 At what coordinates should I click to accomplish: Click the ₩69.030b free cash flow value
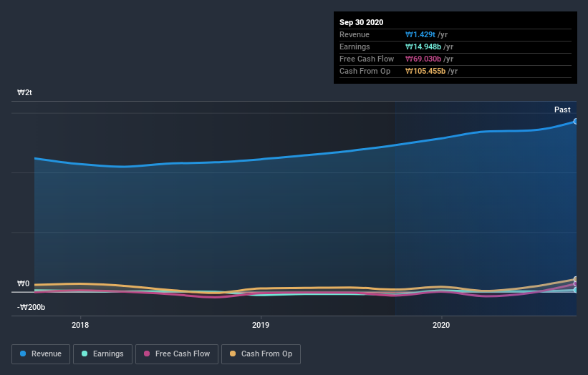[x=423, y=59]
